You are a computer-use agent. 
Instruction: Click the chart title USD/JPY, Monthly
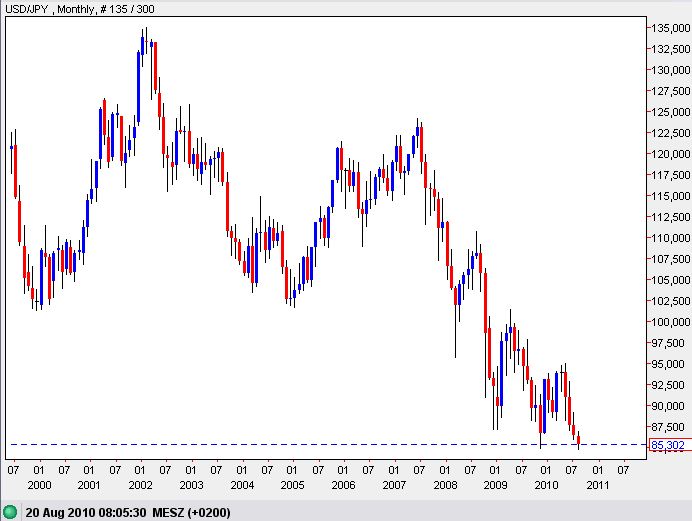49,9
